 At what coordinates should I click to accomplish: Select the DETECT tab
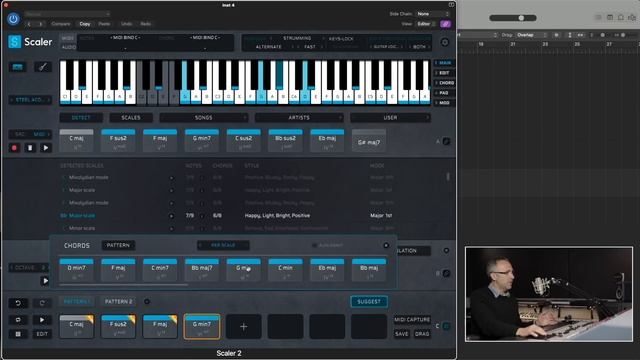[81, 118]
